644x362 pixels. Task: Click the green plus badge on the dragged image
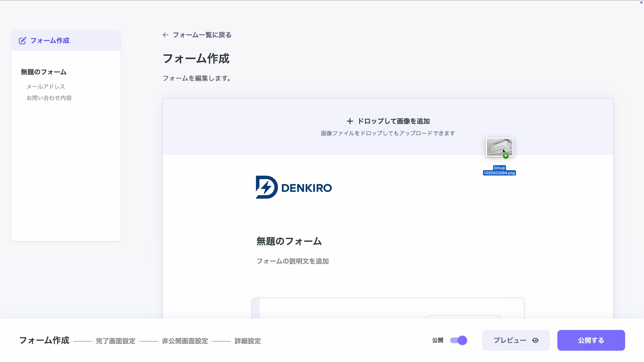[505, 156]
